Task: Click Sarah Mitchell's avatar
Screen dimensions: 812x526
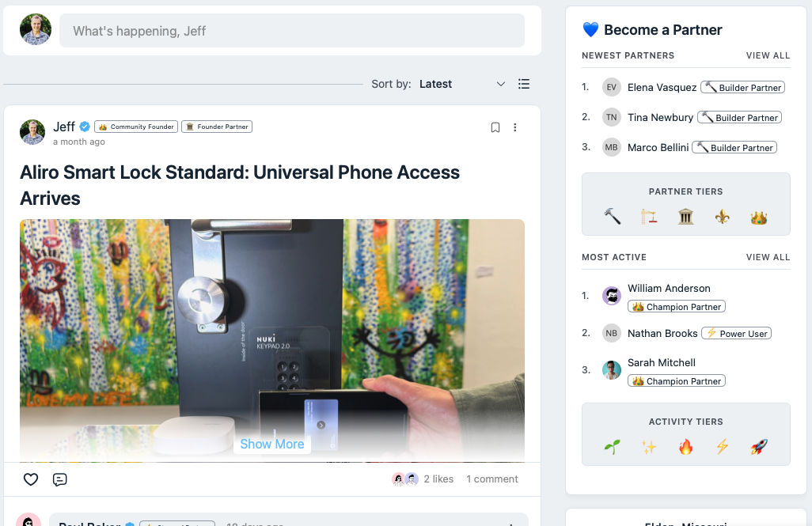Action: pos(612,370)
